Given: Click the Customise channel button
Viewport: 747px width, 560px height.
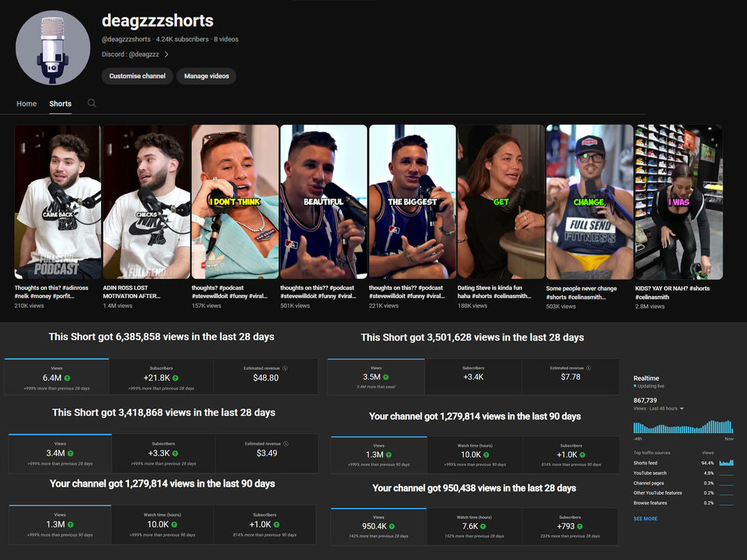Looking at the screenshot, I should (137, 76).
